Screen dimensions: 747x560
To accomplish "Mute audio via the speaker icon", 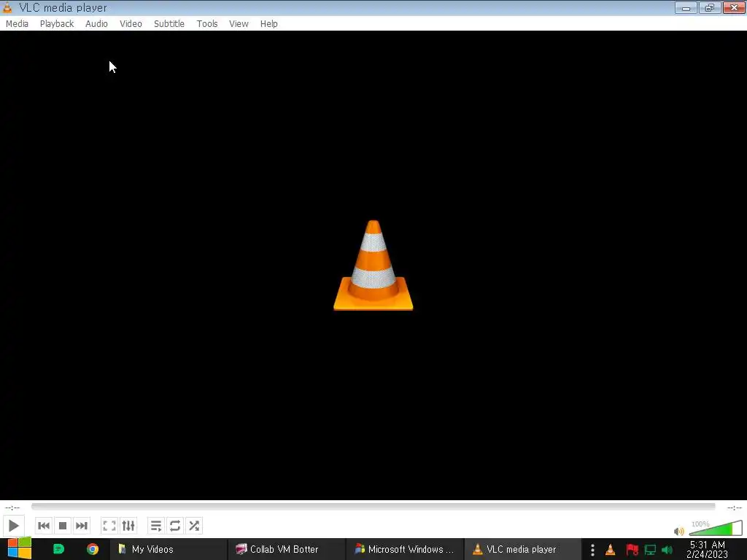I will [x=679, y=531].
